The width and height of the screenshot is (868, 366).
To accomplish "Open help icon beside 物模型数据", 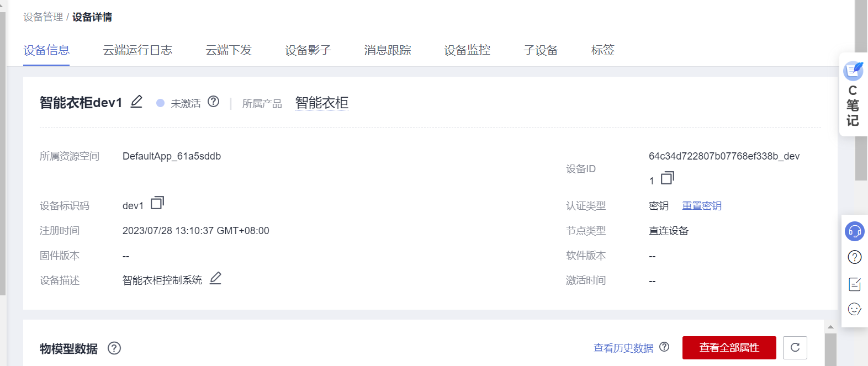I will [x=114, y=348].
